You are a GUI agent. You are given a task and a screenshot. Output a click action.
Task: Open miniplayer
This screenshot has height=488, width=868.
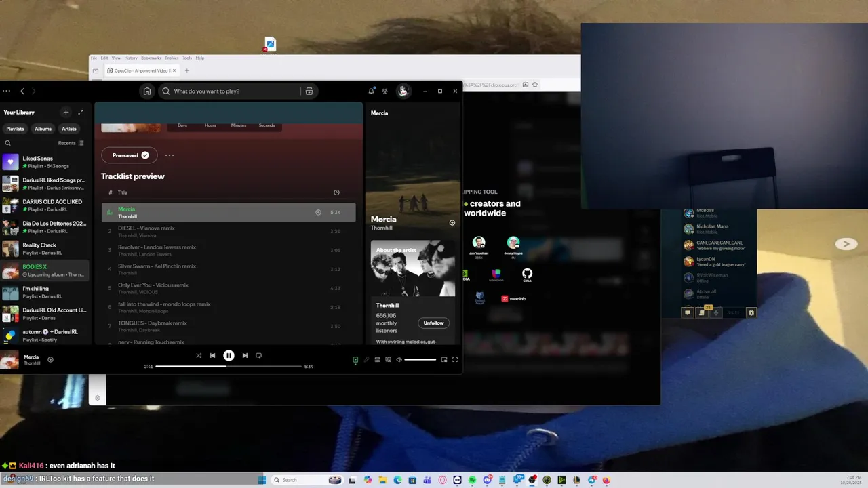pyautogui.click(x=444, y=360)
